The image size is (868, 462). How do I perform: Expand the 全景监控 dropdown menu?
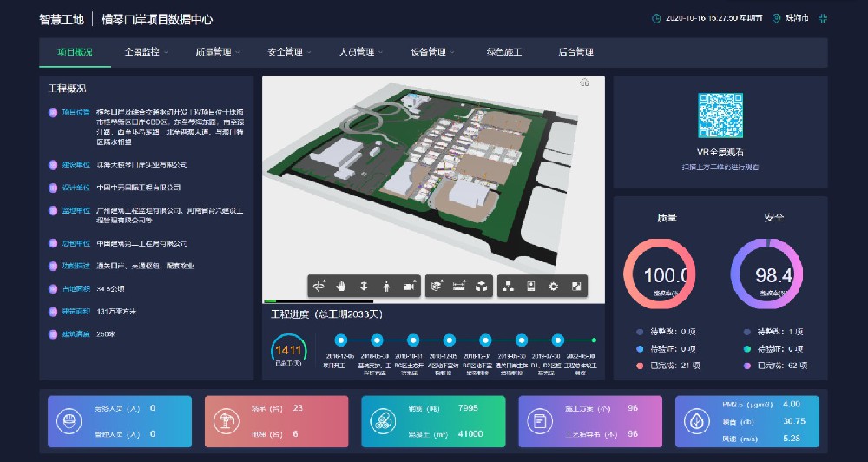(x=145, y=52)
